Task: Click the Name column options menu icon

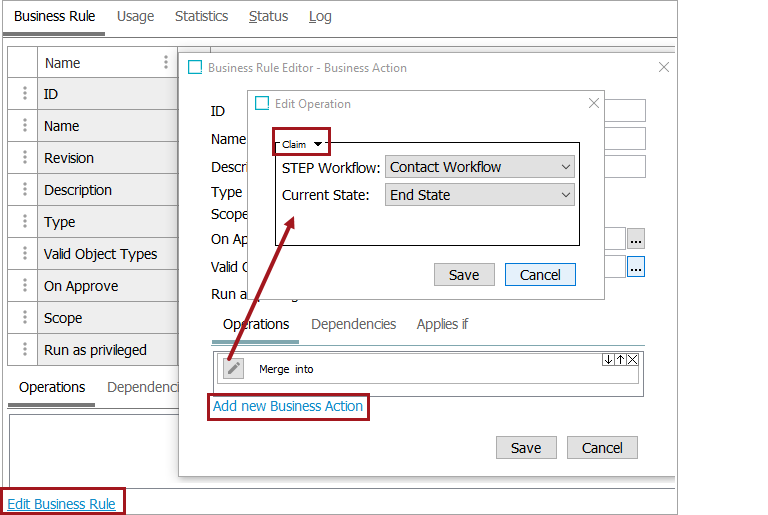Action: point(166,62)
